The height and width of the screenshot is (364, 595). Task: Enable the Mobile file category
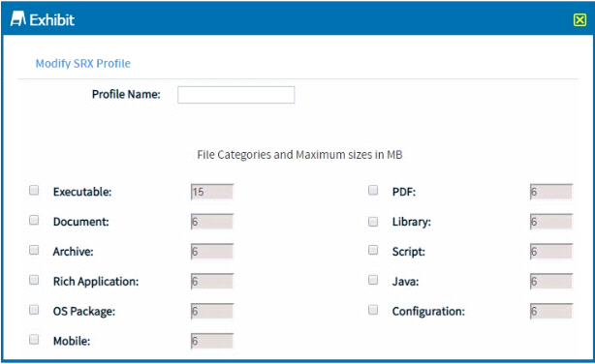coord(34,339)
